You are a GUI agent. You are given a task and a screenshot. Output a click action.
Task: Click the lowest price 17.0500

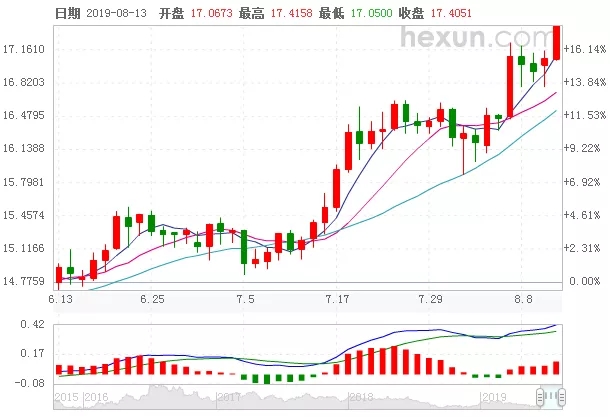pyautogui.click(x=372, y=13)
